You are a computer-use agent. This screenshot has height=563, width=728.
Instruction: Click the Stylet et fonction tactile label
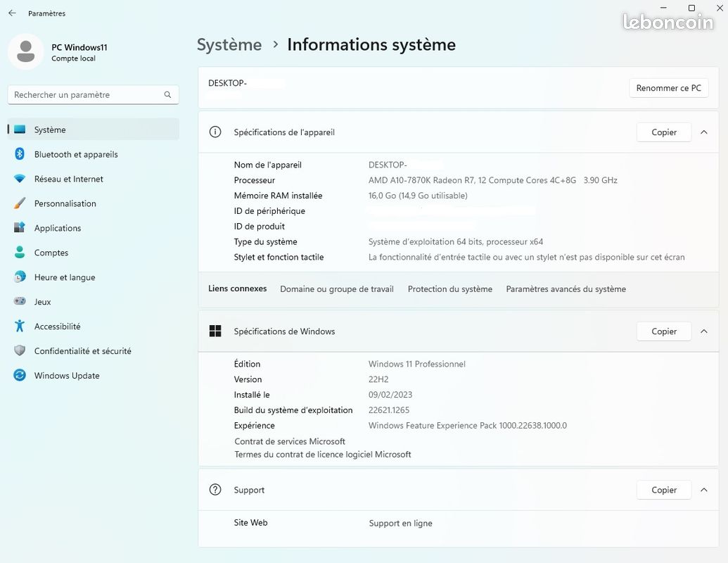(279, 258)
